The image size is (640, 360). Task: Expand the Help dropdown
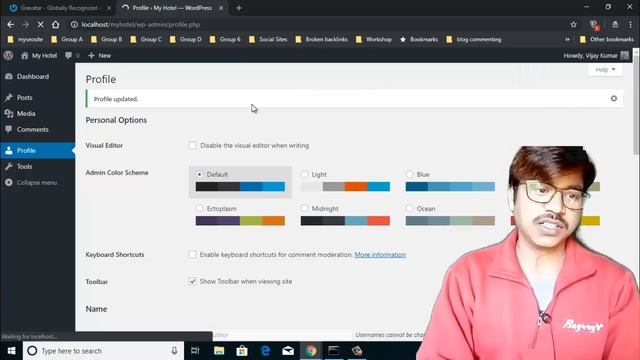(605, 70)
